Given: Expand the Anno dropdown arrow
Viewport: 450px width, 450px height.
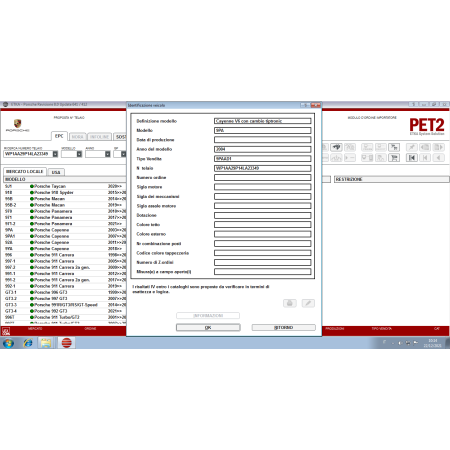Looking at the screenshot, I should [x=108, y=154].
